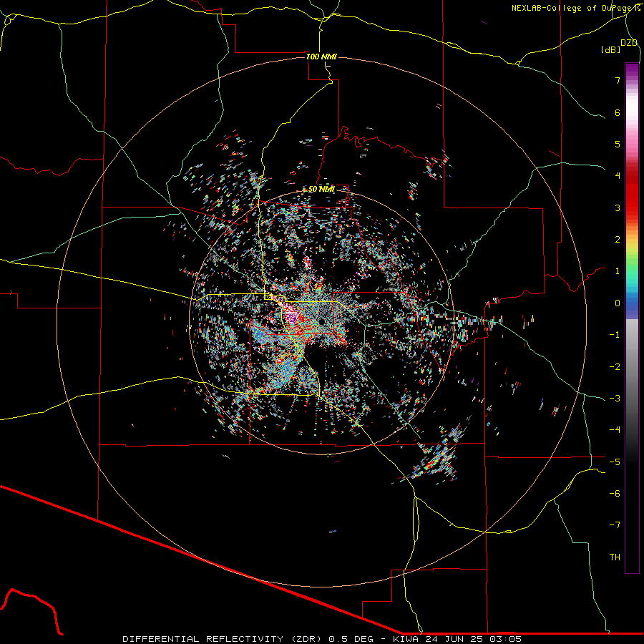Screen dimensions: 644x644
Task: Click the -2 value on the scale
Action: (x=615, y=366)
